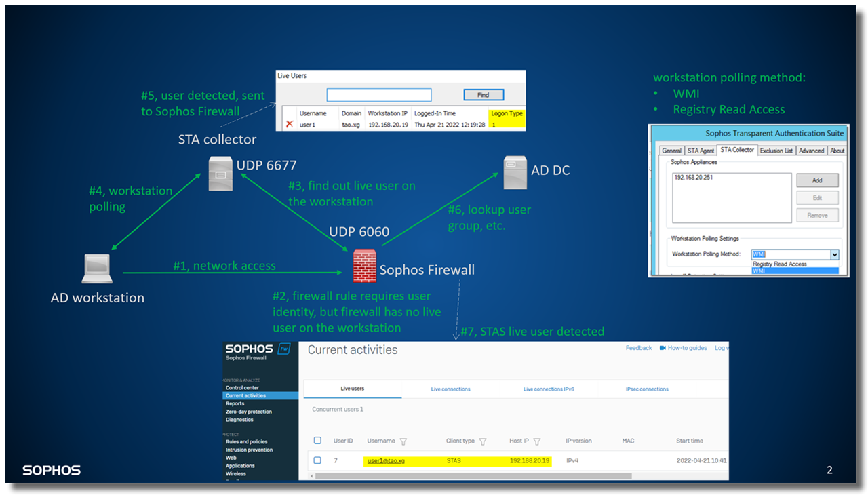
Task: Tick the checkbox for user ID 7 row
Action: pos(317,460)
